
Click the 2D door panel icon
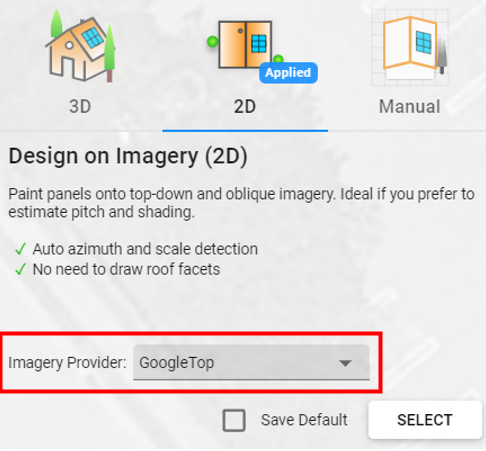point(245,45)
